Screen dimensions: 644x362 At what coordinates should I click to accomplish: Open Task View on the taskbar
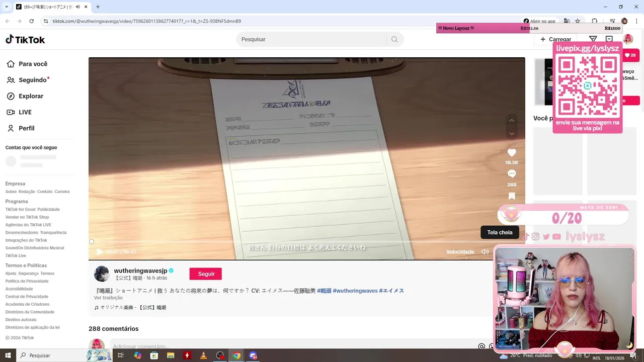point(121,355)
